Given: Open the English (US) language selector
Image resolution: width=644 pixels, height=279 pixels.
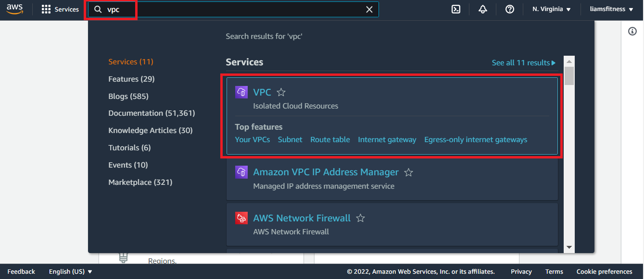Looking at the screenshot, I should pyautogui.click(x=70, y=272).
